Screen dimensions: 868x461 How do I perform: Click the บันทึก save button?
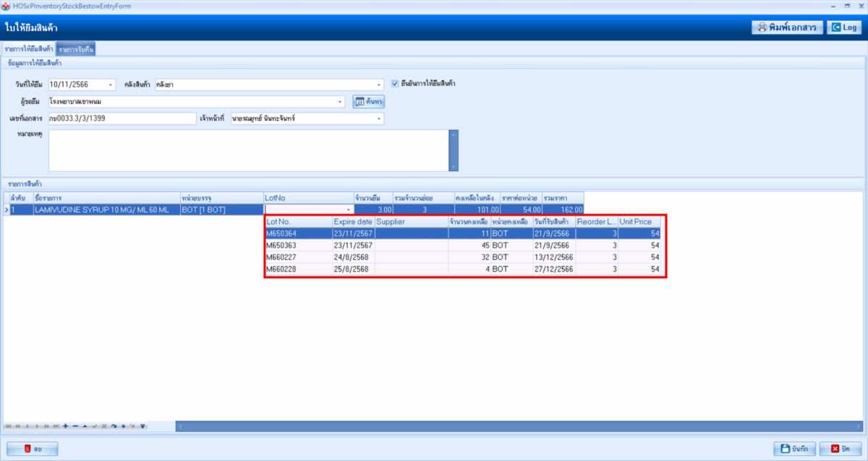[x=794, y=449]
